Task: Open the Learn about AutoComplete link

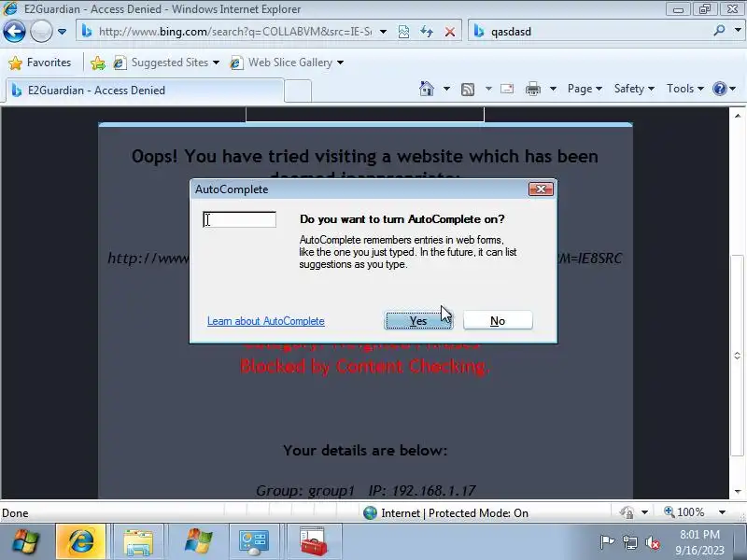Action: tap(266, 321)
